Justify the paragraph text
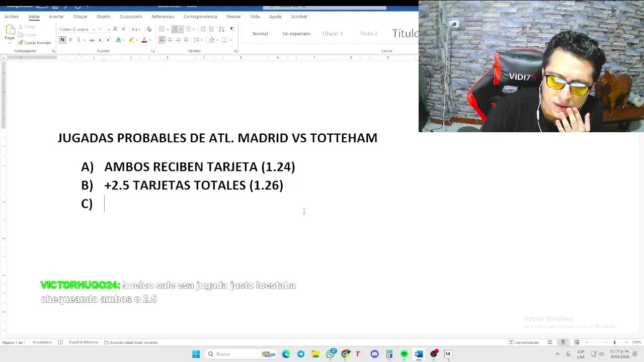The image size is (644, 362). 186,40
